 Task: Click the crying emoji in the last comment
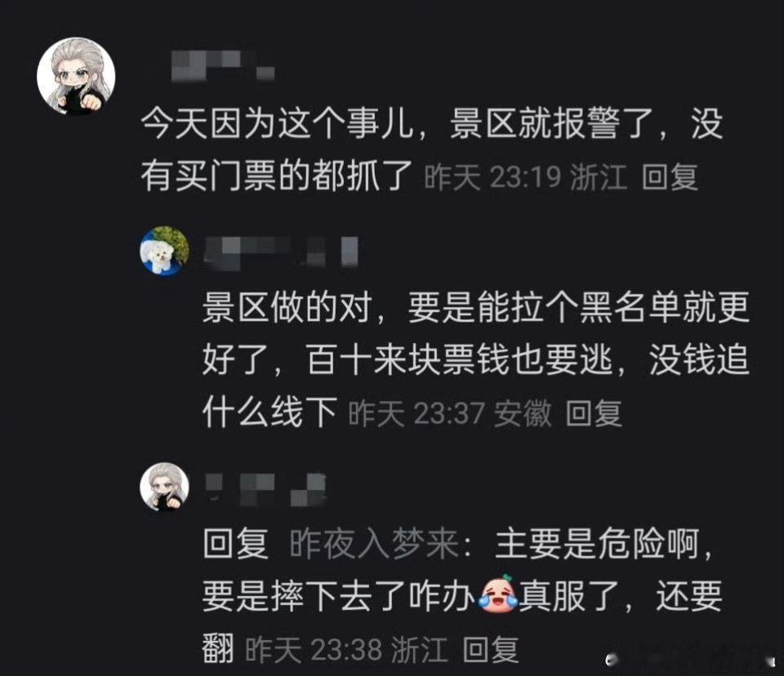point(498,594)
